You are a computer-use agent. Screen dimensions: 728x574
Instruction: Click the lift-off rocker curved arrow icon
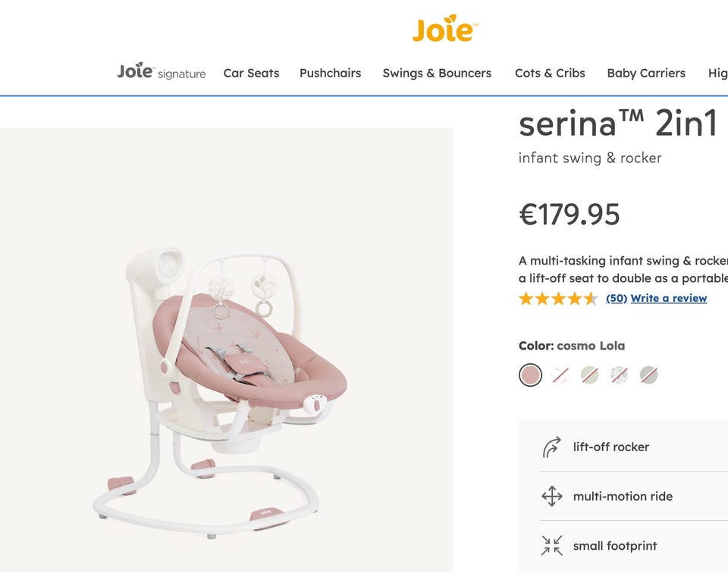pos(552,447)
